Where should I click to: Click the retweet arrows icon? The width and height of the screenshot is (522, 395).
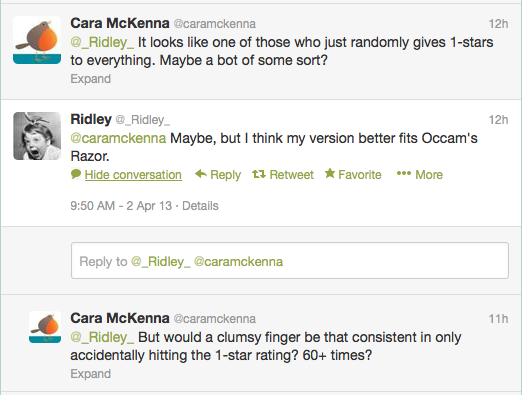pos(259,174)
